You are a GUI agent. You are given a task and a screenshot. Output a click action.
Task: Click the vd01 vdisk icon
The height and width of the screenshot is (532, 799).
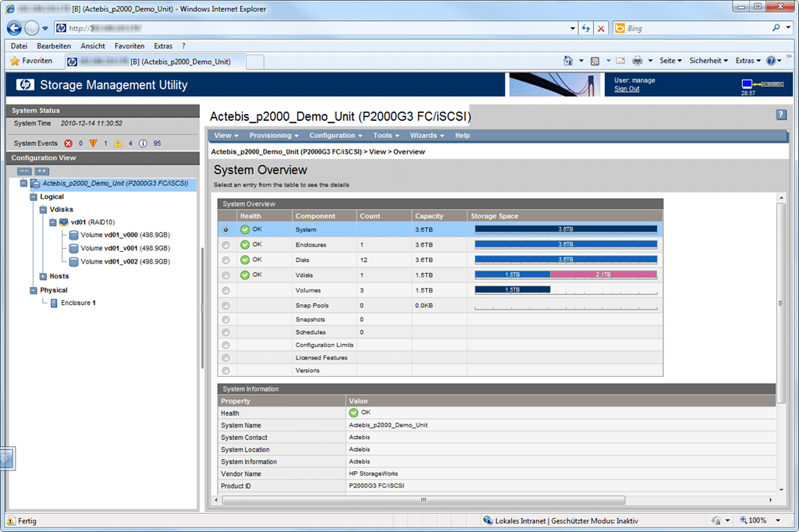(64, 222)
